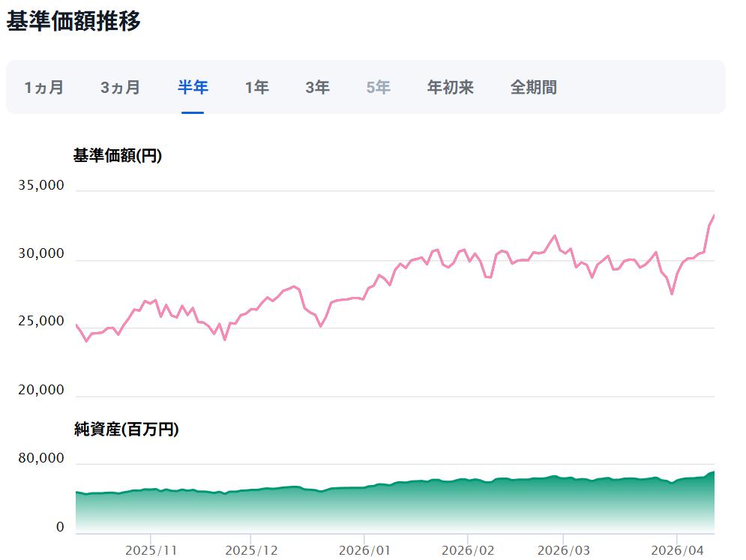Click the 2025/12 x-axis label
Viewport: 746px width, 560px height.
[x=251, y=550]
